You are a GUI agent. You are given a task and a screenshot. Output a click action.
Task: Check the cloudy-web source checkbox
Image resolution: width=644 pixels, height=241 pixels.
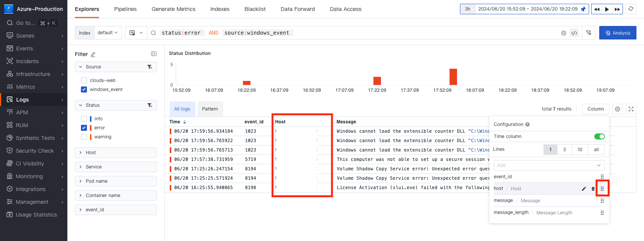click(x=84, y=80)
